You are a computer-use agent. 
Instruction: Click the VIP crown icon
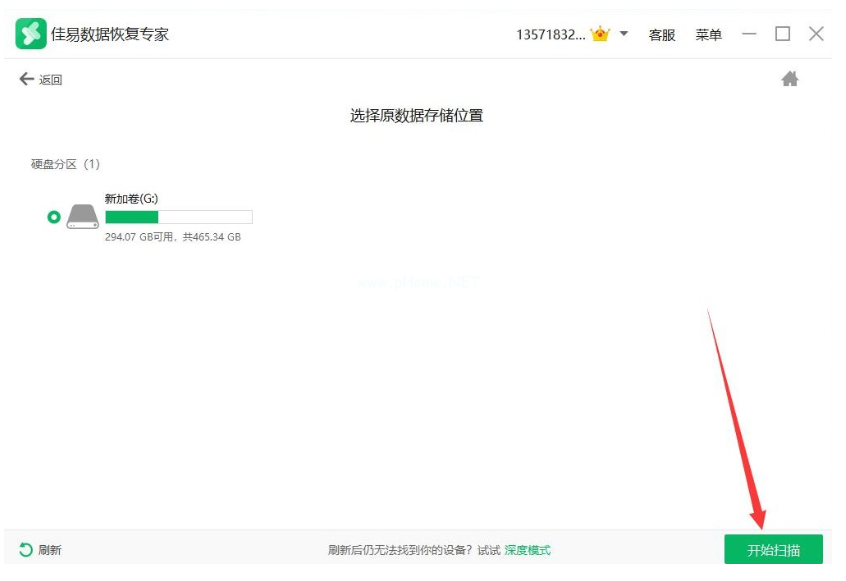[x=600, y=34]
